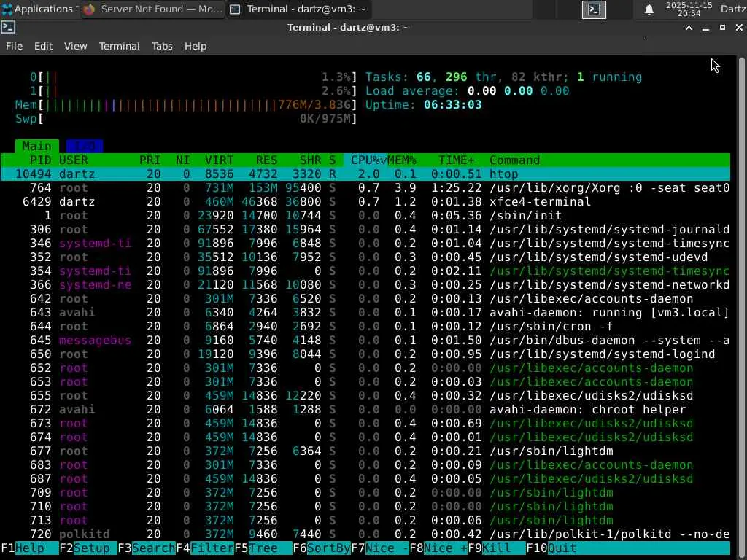Select the avahi-daemon chroot helper row
This screenshot has height=560, width=747.
pos(365,410)
